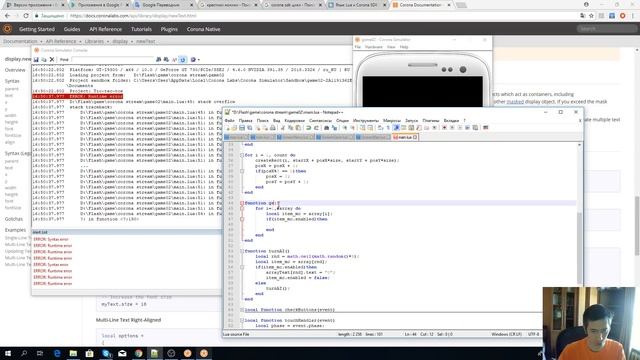Start macro recording in Notepad++
Image resolution: width=640 pixels, height=360 pixels.
(x=444, y=128)
